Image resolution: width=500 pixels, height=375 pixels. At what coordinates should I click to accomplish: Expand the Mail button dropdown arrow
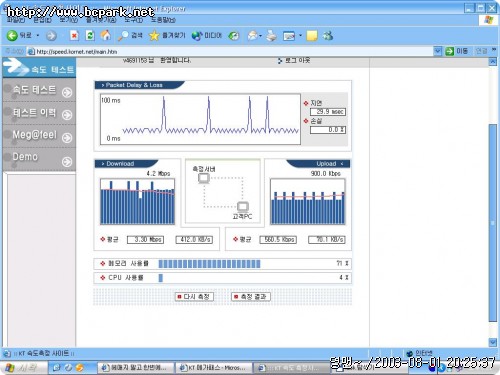click(260, 36)
